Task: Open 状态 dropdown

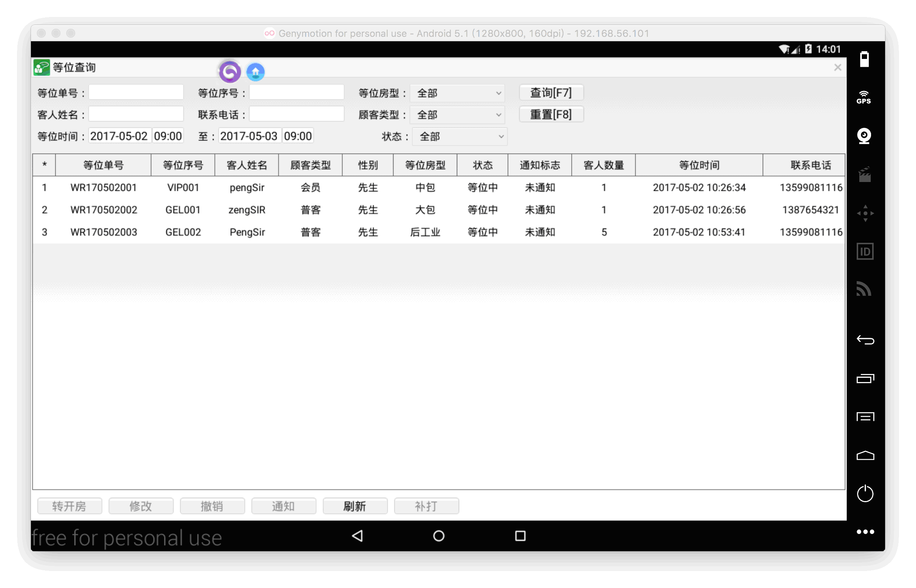Action: coord(460,137)
